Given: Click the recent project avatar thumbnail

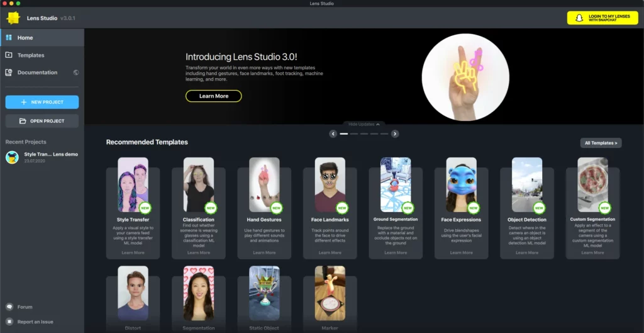Looking at the screenshot, I should coord(13,157).
